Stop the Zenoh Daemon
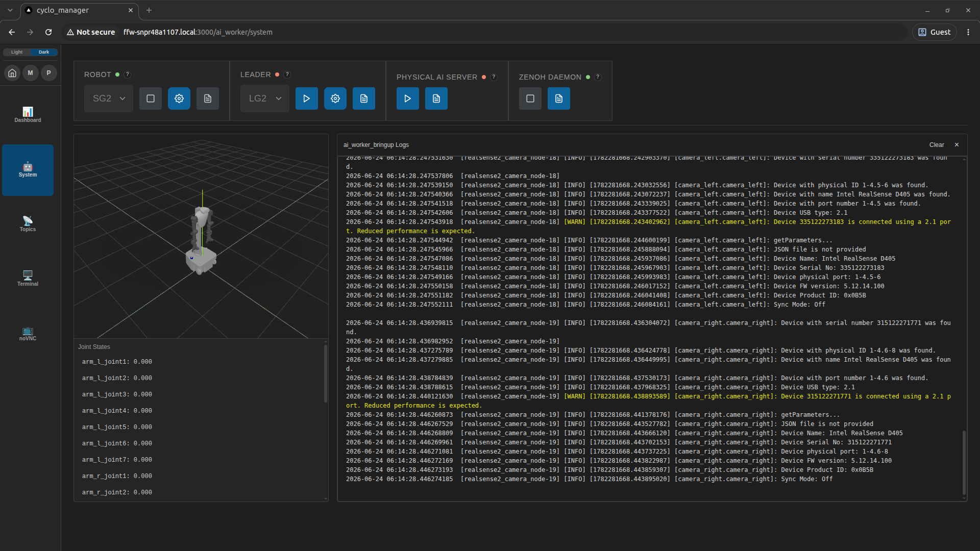The image size is (980, 551). (530, 98)
